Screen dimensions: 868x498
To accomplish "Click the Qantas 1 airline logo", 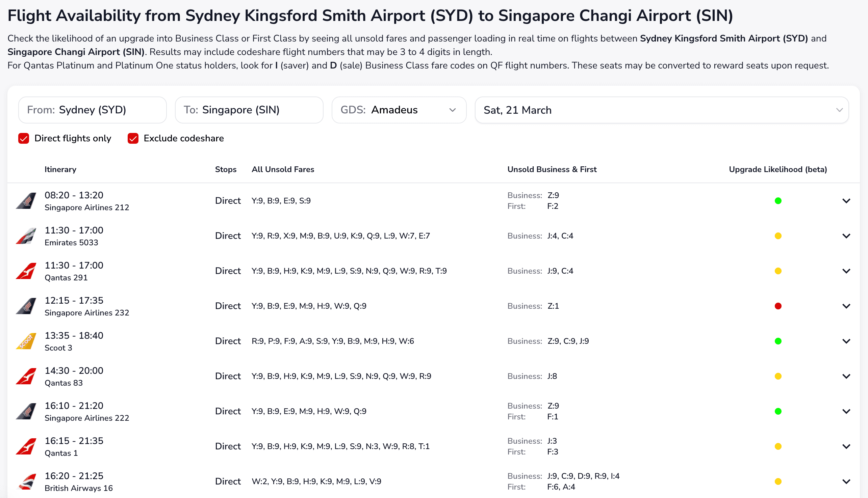I will click(25, 446).
